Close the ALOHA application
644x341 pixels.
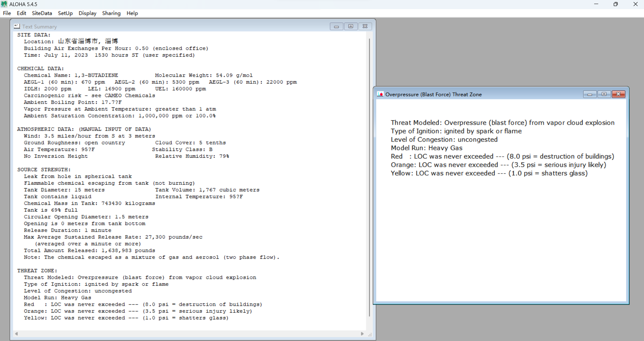click(x=635, y=4)
